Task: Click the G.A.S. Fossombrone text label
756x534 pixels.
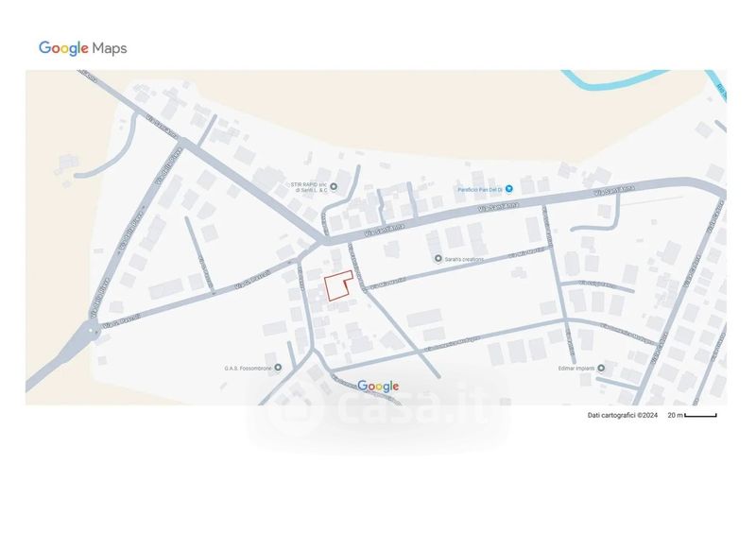Action: coord(249,368)
